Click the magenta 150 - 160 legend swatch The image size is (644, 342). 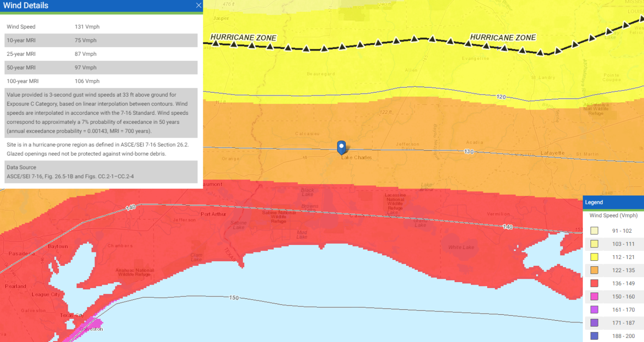tap(594, 297)
